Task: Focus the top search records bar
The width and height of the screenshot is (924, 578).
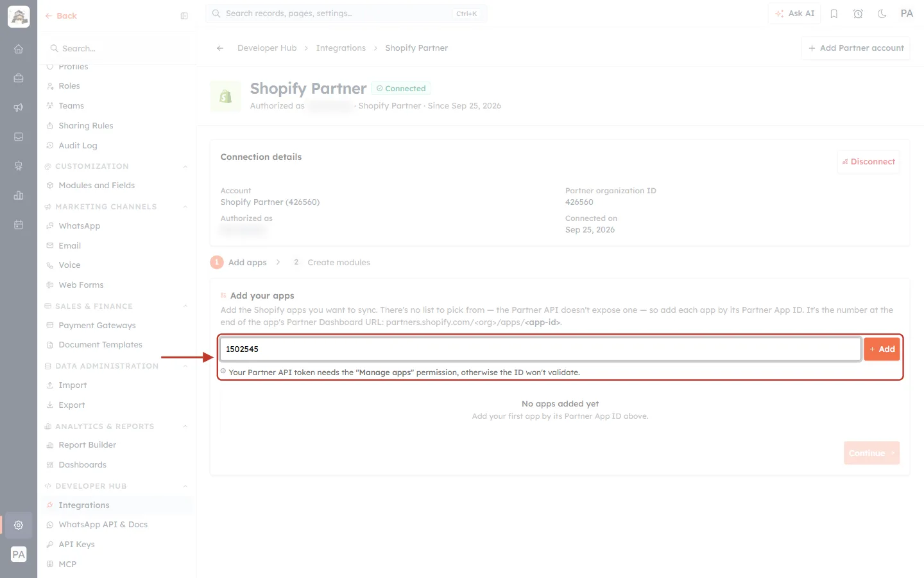Action: point(346,13)
